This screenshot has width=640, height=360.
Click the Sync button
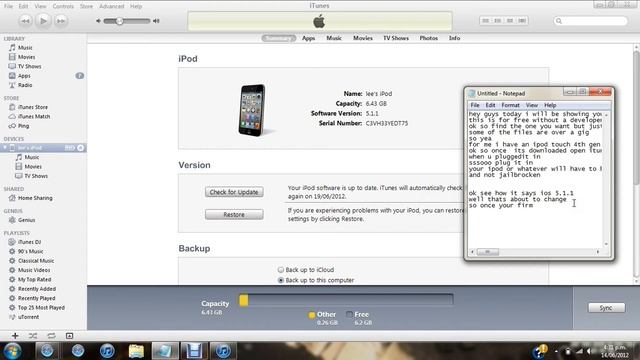point(606,308)
